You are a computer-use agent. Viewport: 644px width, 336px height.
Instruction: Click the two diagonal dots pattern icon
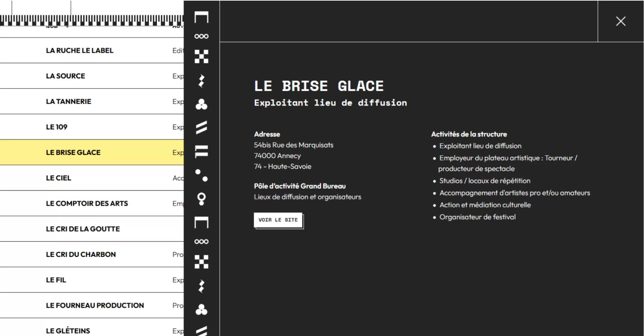pos(201,175)
